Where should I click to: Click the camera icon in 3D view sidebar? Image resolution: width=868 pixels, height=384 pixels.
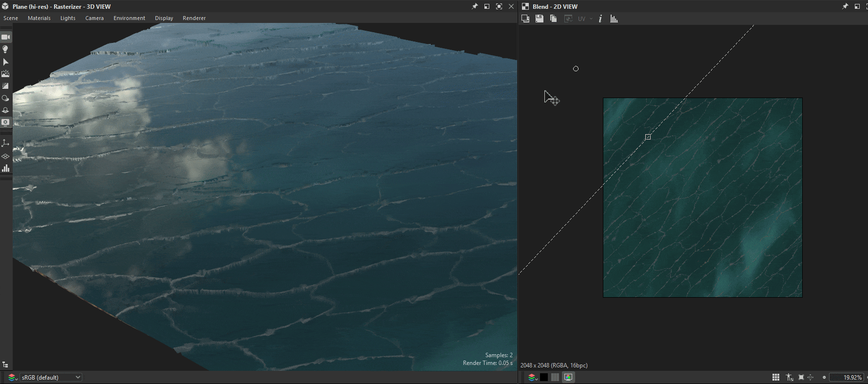pos(5,37)
